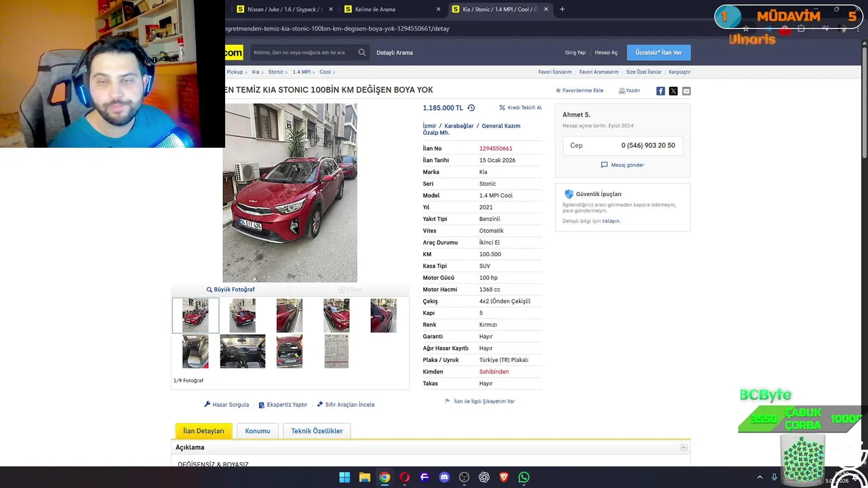Add listing to favorites with Favorilerime Ekle
The image size is (868, 488).
click(x=579, y=91)
